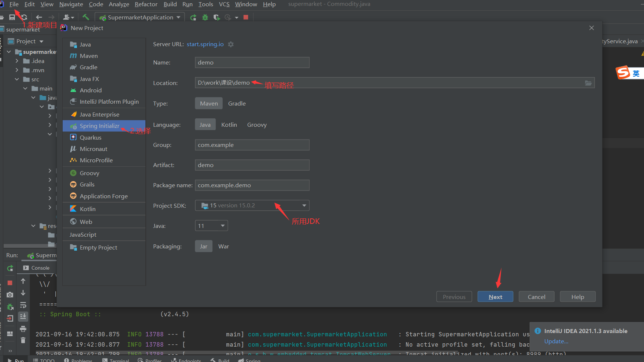Open the Refactor menu

tap(146, 4)
